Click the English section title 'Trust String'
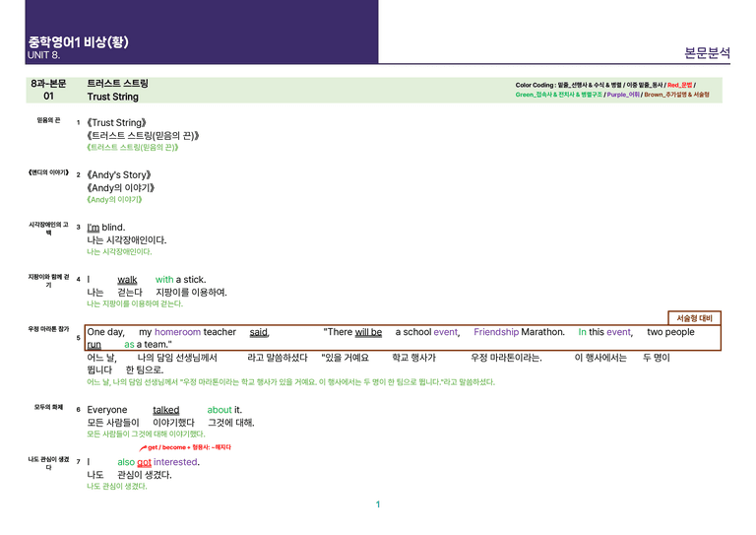Screen dimensions: 756x535 click(113, 97)
